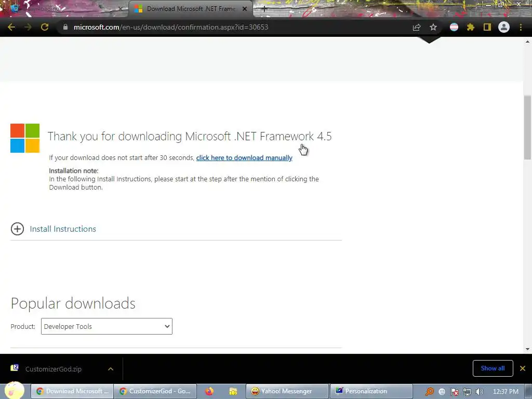The image size is (532, 399).
Task: Expand Install Instructions plus icon
Action: (17, 229)
